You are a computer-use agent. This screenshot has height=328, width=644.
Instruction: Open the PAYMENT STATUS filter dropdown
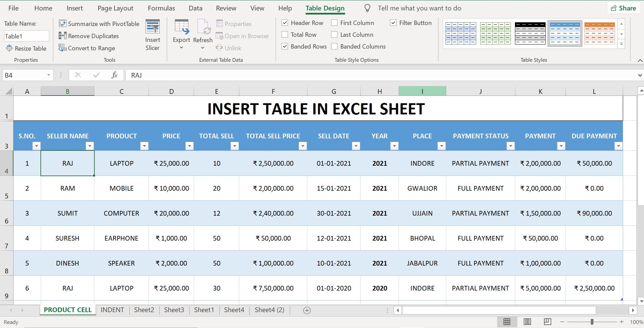[x=511, y=146]
